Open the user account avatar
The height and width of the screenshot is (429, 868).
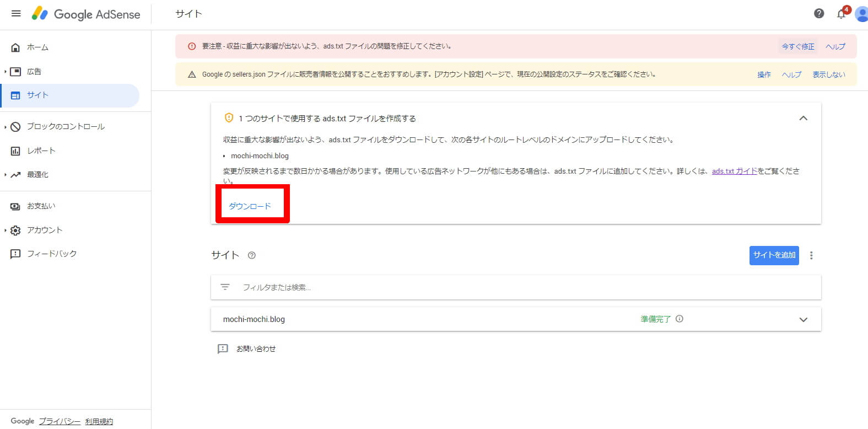pyautogui.click(x=862, y=14)
